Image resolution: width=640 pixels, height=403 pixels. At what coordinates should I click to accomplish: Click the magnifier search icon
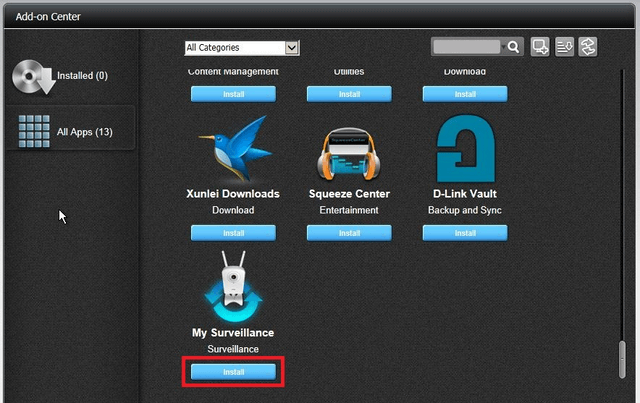[514, 47]
